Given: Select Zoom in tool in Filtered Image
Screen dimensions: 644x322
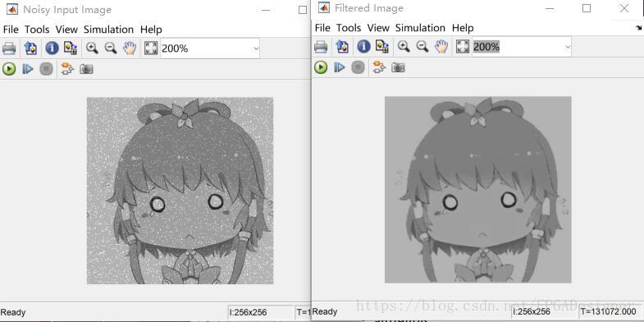Looking at the screenshot, I should pos(404,47).
